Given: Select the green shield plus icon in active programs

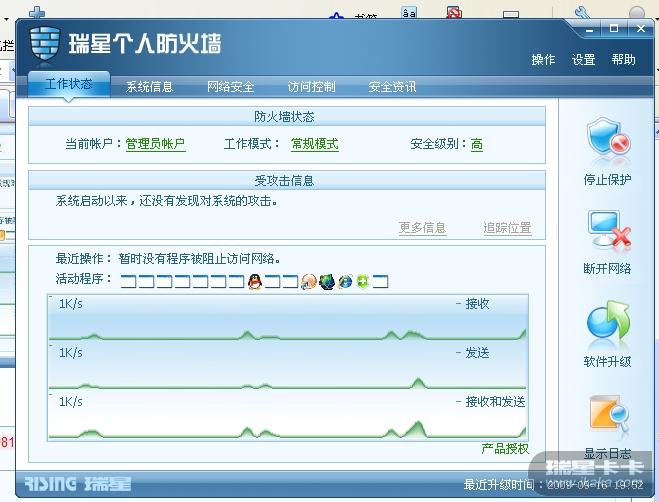Looking at the screenshot, I should tap(363, 281).
